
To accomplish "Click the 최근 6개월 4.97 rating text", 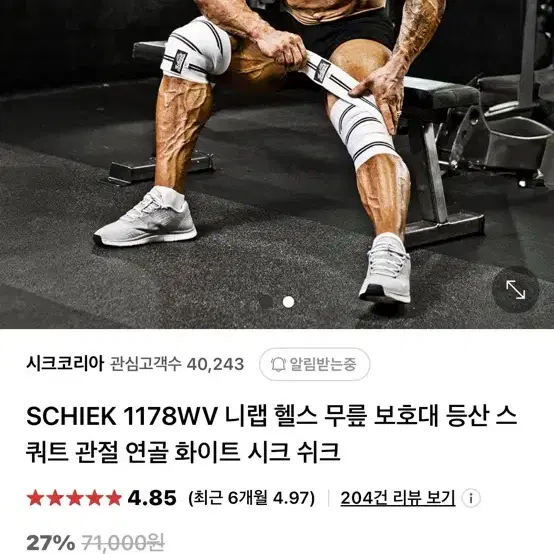I will coord(252,498).
